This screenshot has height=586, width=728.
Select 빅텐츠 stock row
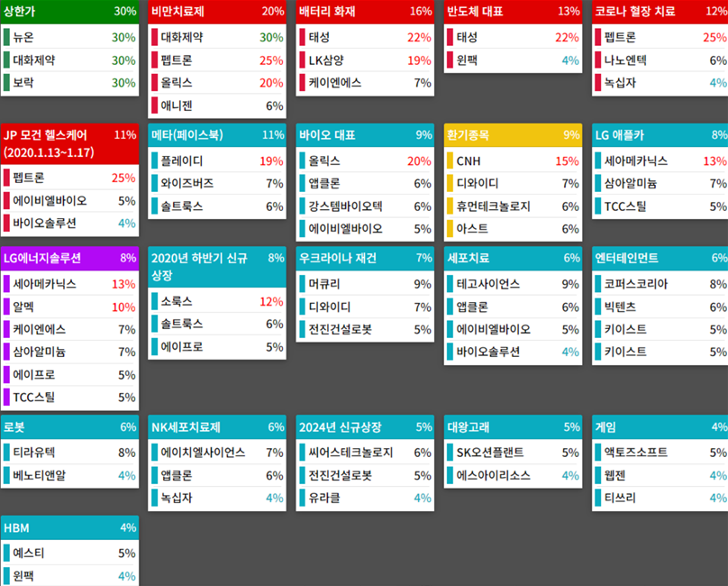[x=660, y=307]
